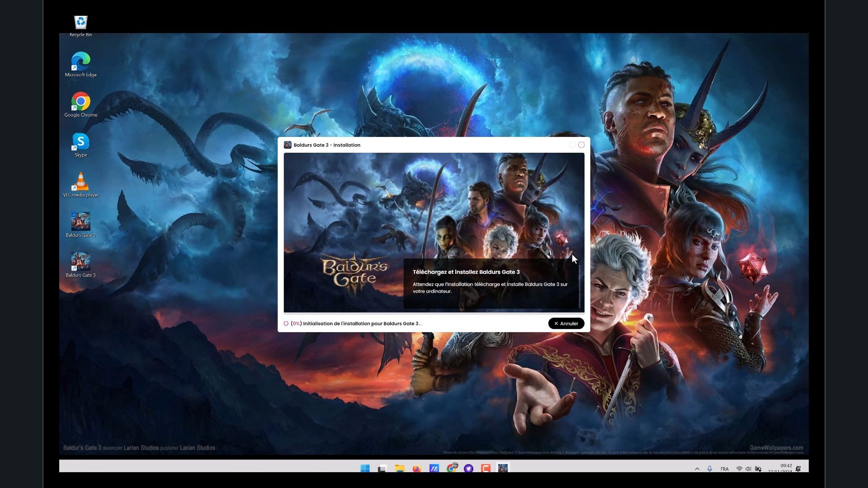Open the volume speaker tray icon
The image size is (868, 488).
tap(748, 469)
